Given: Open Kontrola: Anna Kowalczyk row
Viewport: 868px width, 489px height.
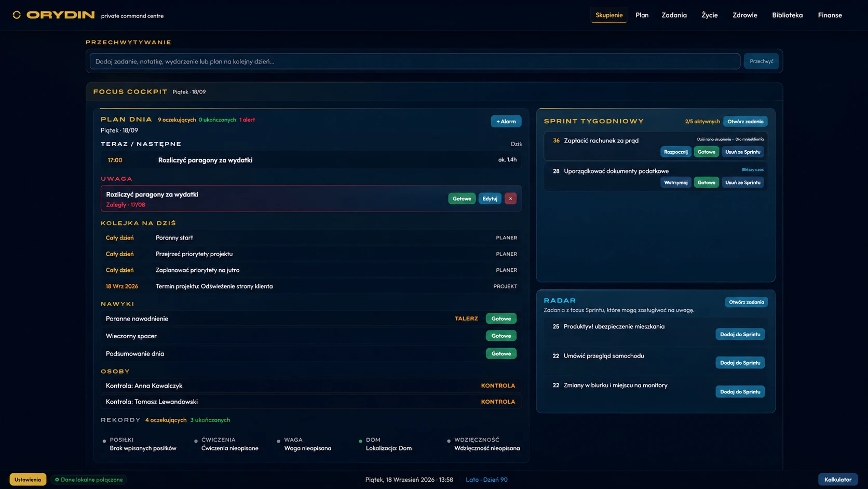Looking at the screenshot, I should (x=311, y=386).
